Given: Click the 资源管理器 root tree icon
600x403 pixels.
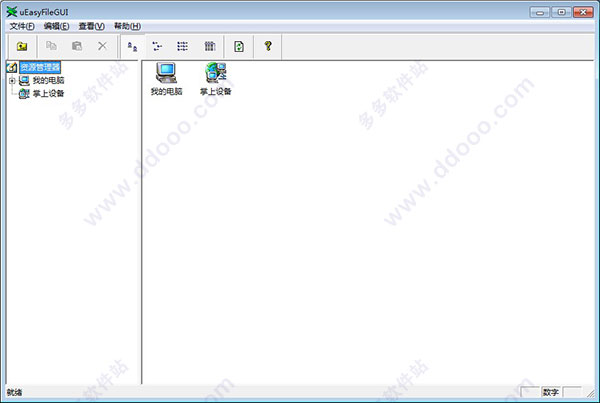Looking at the screenshot, I should tap(12, 67).
